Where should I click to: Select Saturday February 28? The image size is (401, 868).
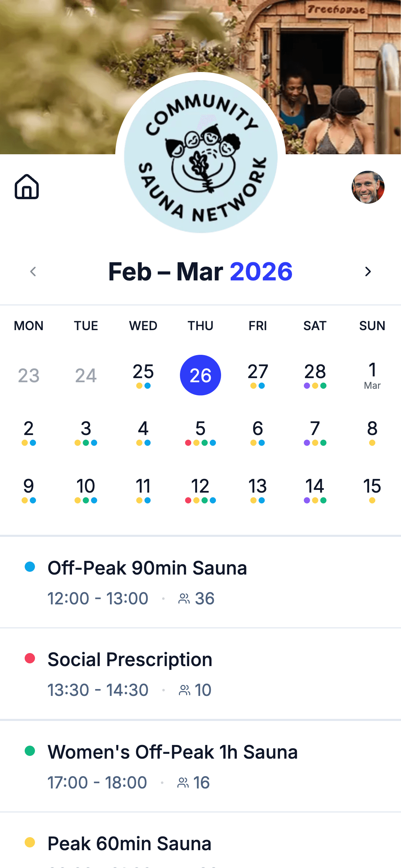pyautogui.click(x=315, y=374)
